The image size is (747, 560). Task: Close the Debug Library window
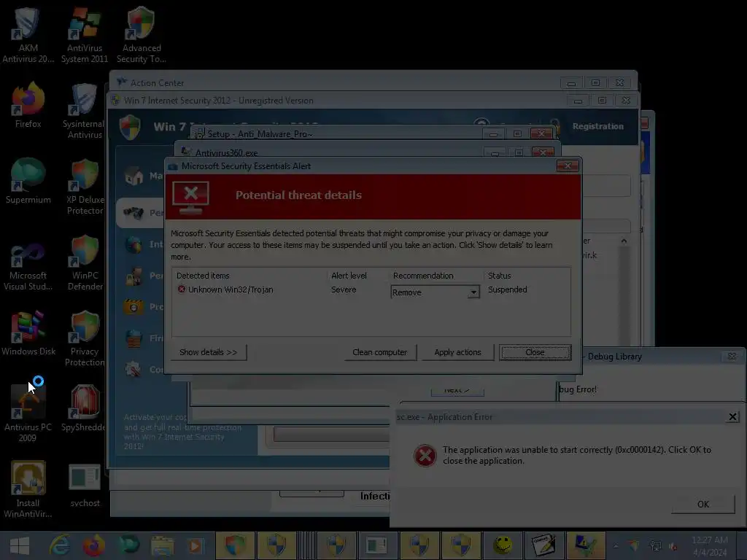click(x=732, y=356)
